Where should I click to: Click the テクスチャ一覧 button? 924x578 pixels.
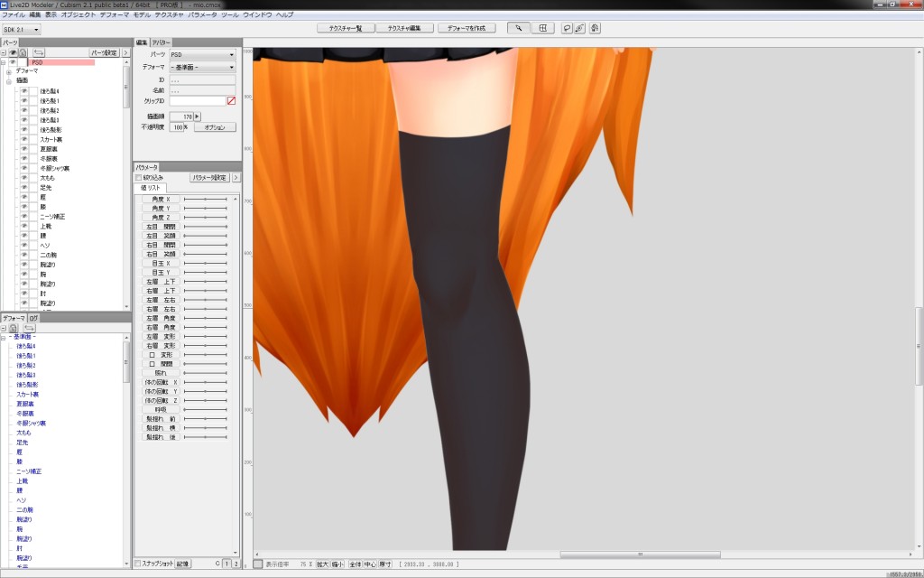pos(346,28)
